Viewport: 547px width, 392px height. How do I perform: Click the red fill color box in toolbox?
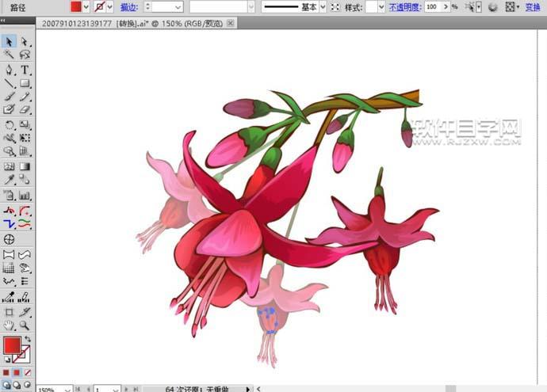pyautogui.click(x=11, y=345)
